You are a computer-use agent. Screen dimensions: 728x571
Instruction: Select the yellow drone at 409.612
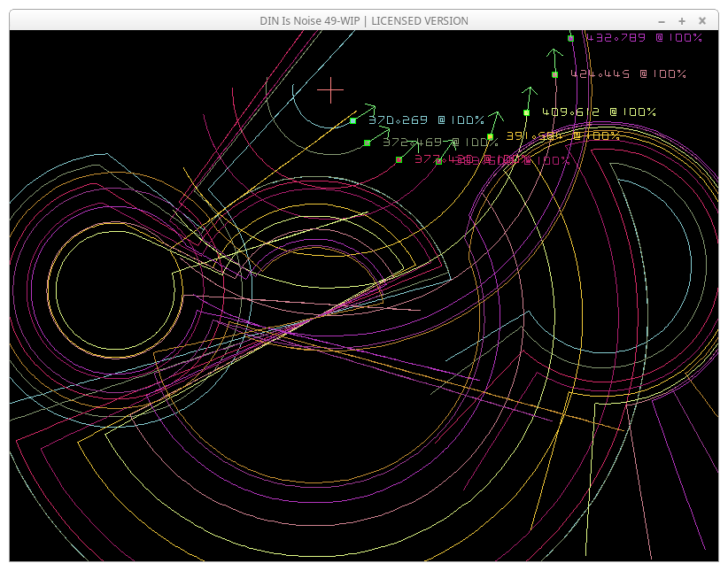(x=526, y=112)
